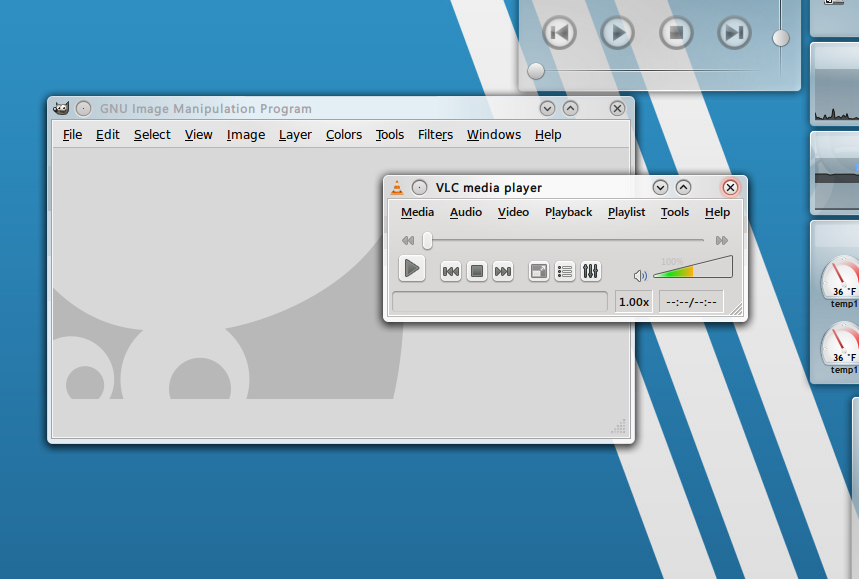The width and height of the screenshot is (859, 579).
Task: Open the Playlist menu in VLC
Action: [627, 213]
